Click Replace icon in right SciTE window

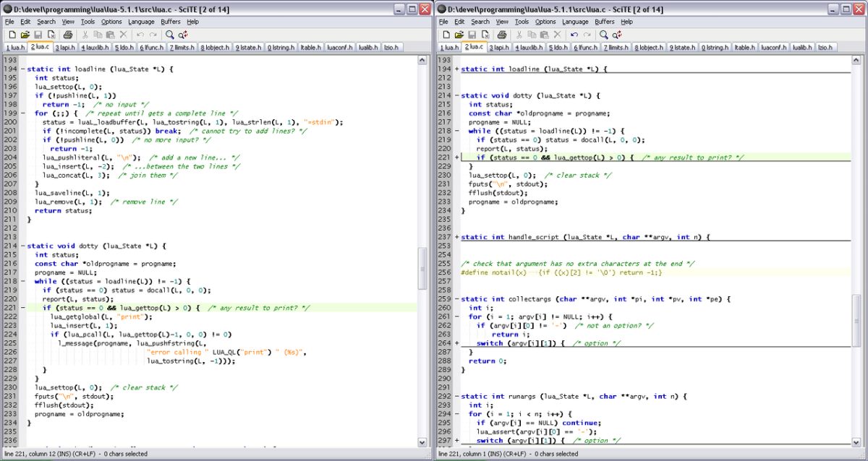coord(618,35)
